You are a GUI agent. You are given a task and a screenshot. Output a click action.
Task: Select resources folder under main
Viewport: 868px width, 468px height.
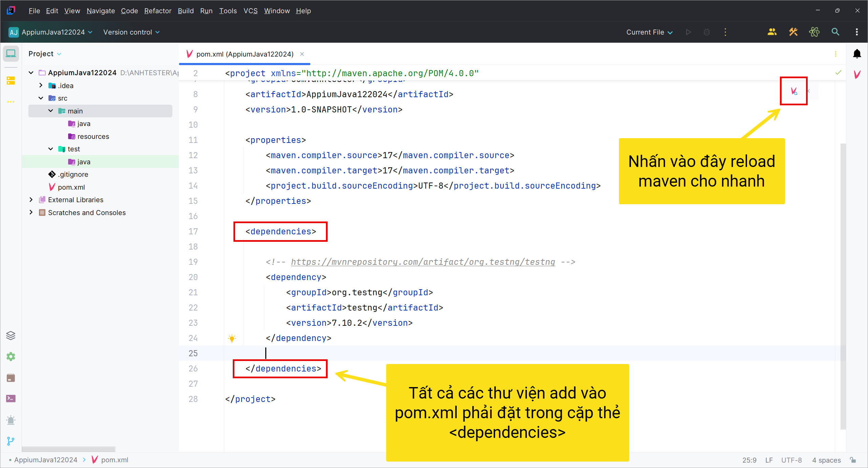coord(93,136)
